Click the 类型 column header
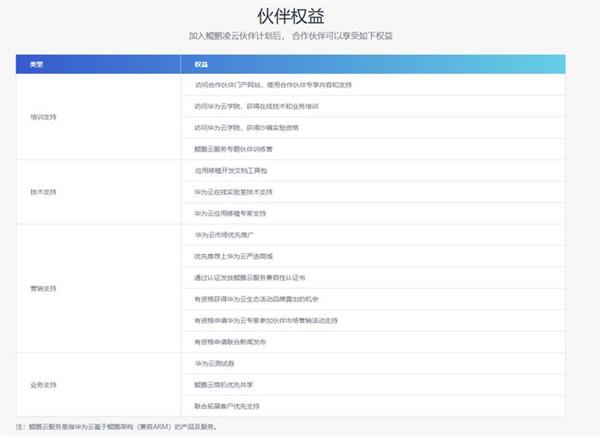The height and width of the screenshot is (436, 600). point(36,64)
